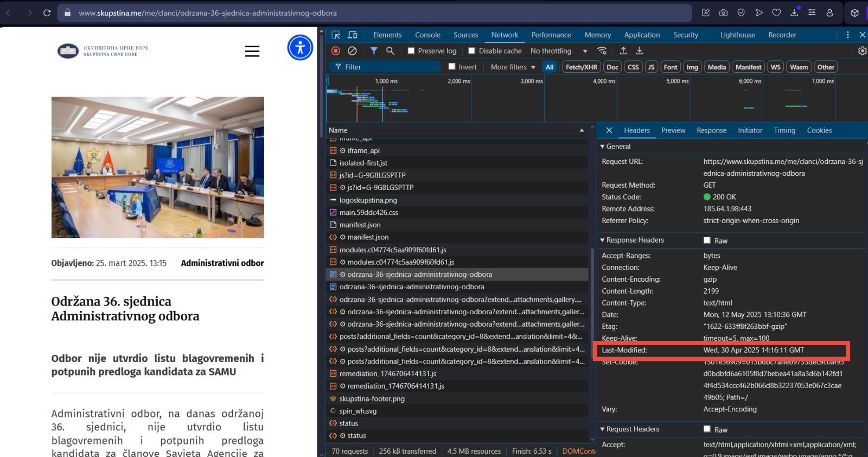This screenshot has width=868, height=457.
Task: Filter requests by Fetch/XHR
Action: click(x=581, y=67)
